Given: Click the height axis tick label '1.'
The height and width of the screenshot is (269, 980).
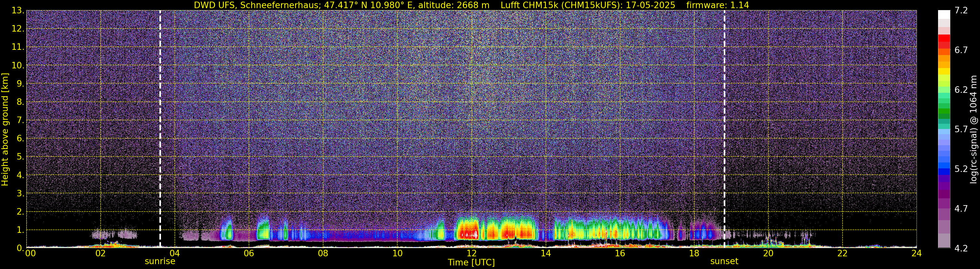Looking at the screenshot, I should [20, 230].
